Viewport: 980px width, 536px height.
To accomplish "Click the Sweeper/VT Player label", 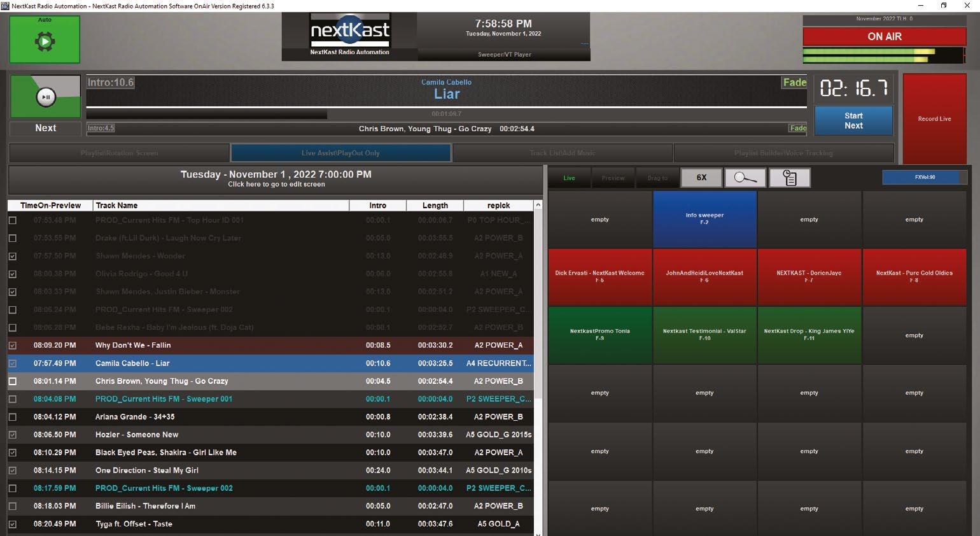I will tap(504, 55).
